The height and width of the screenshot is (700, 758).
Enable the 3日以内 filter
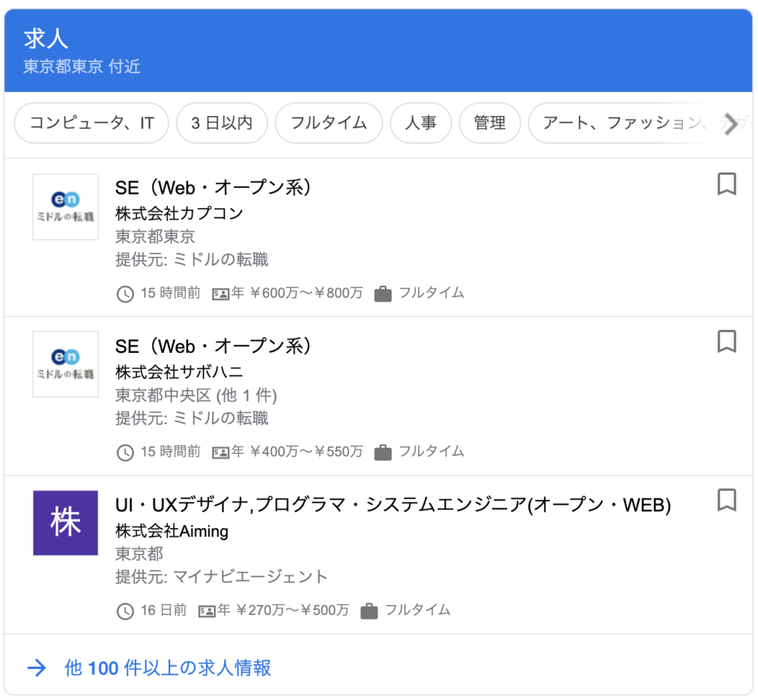coord(222,124)
